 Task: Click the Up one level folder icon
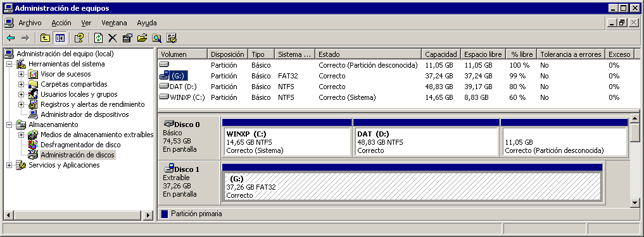coord(45,38)
